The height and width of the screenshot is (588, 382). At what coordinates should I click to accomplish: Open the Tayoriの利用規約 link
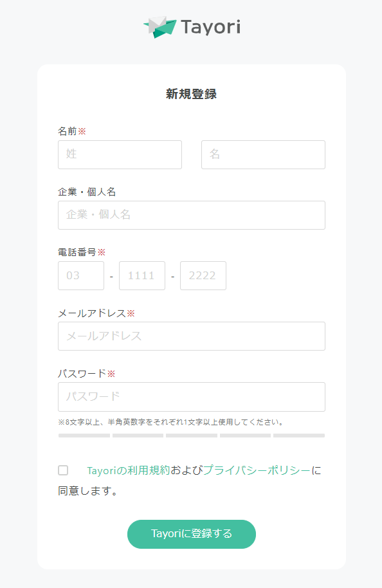[129, 470]
